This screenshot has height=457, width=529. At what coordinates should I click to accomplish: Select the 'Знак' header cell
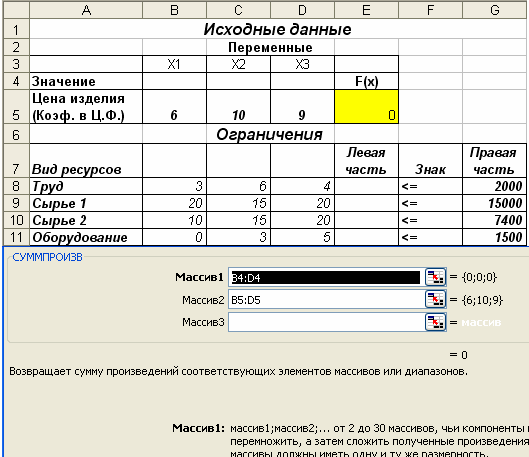(430, 161)
